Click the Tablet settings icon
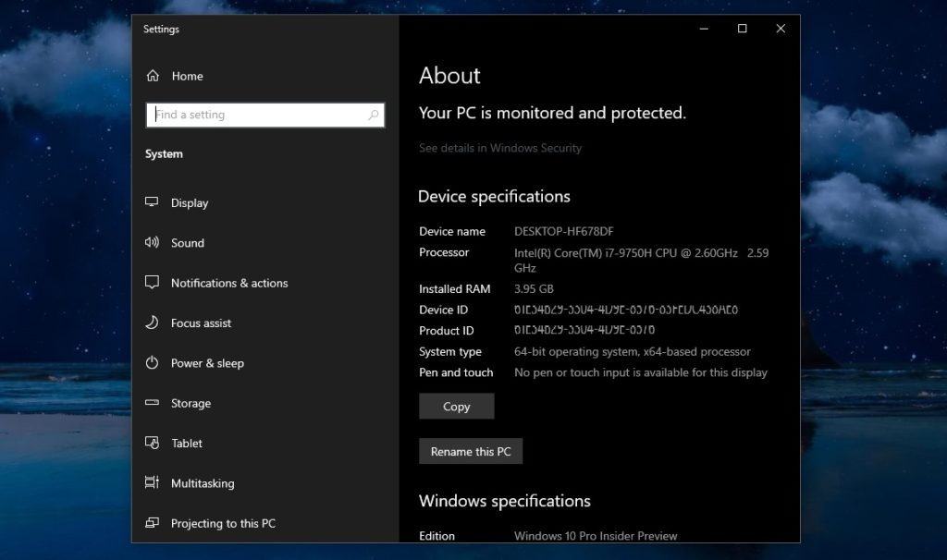Image resolution: width=947 pixels, height=560 pixels. click(152, 443)
